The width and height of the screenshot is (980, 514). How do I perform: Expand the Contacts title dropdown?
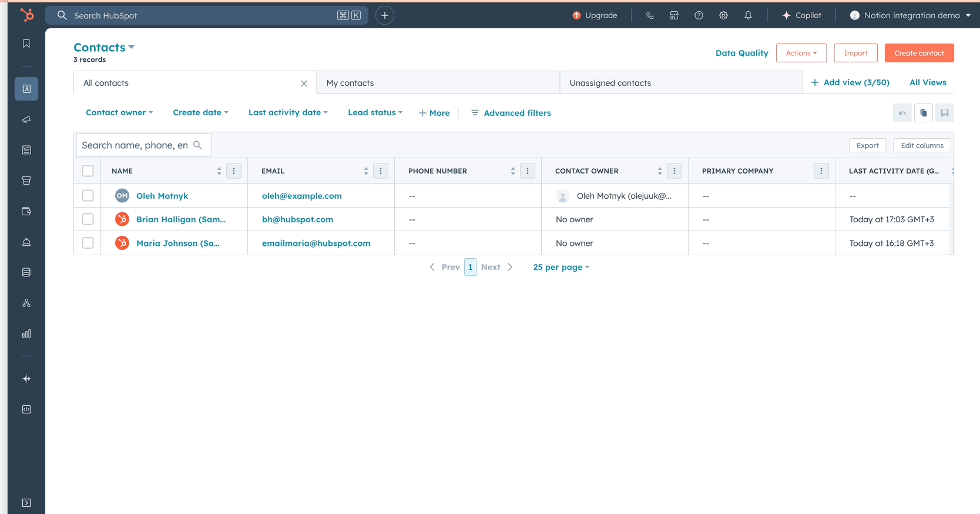104,47
